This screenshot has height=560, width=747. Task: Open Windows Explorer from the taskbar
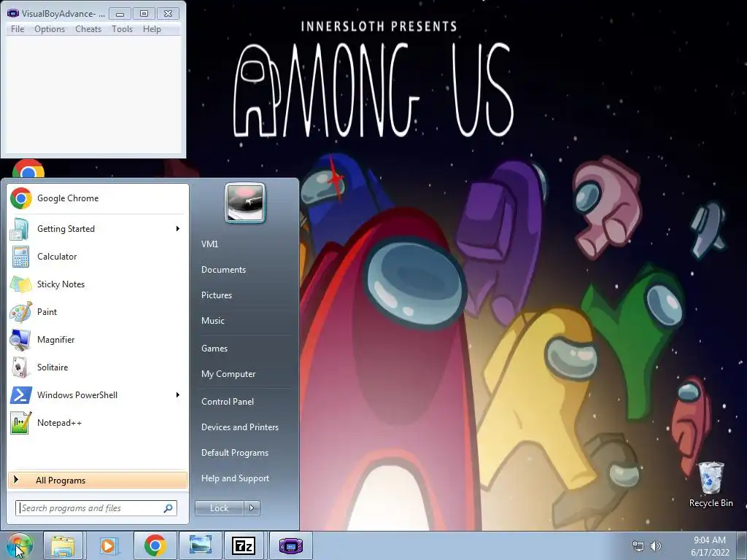[63, 545]
